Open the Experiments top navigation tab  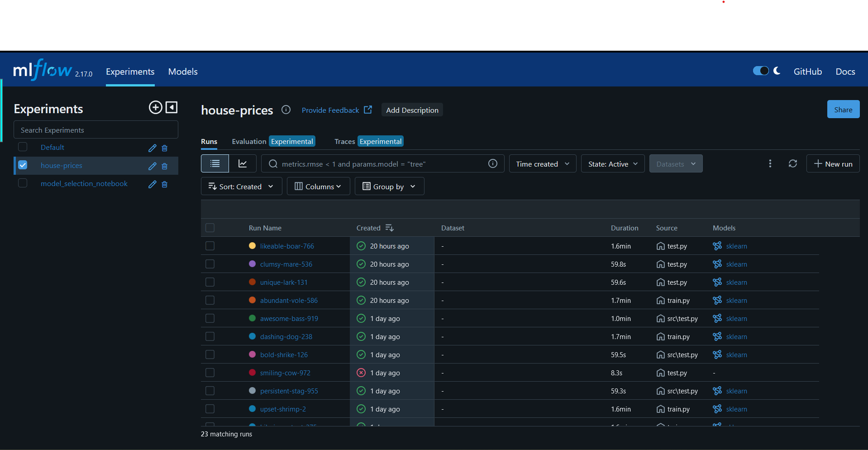[130, 72]
